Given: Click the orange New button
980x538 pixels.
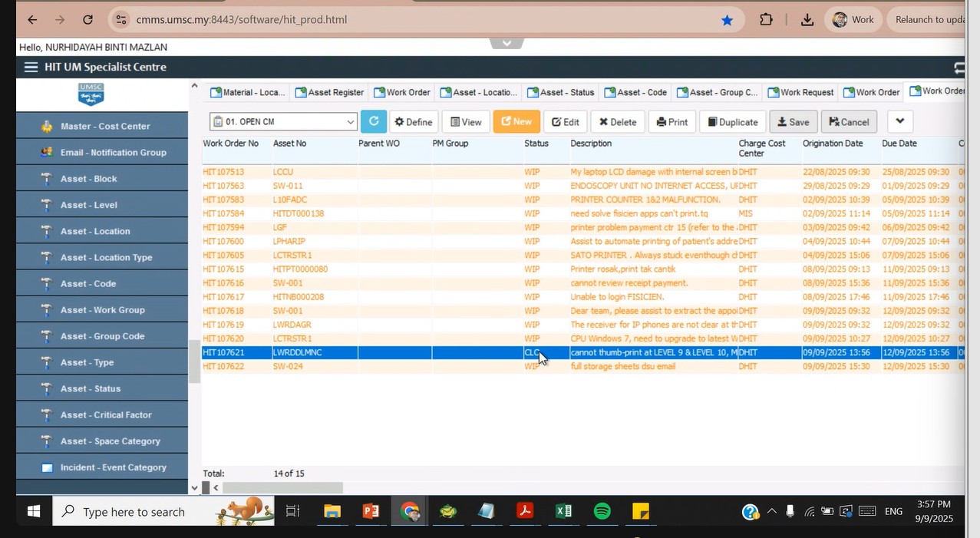Looking at the screenshot, I should (516, 122).
